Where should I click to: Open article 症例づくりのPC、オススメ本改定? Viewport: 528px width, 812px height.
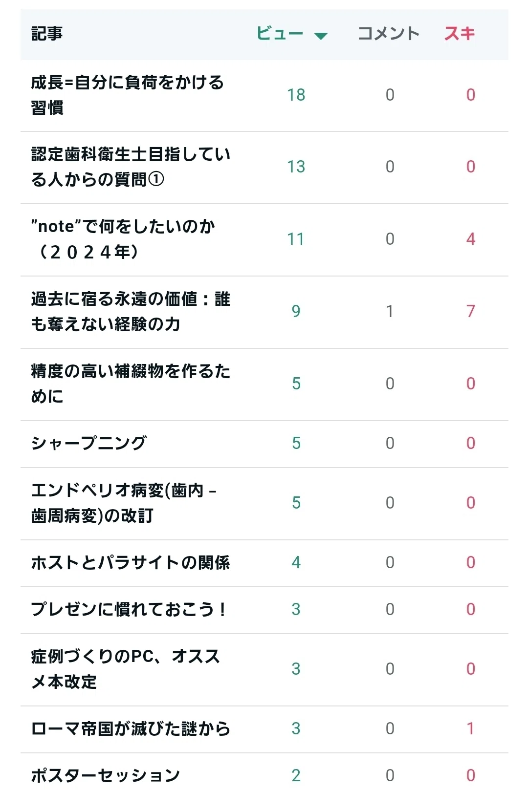point(126,669)
